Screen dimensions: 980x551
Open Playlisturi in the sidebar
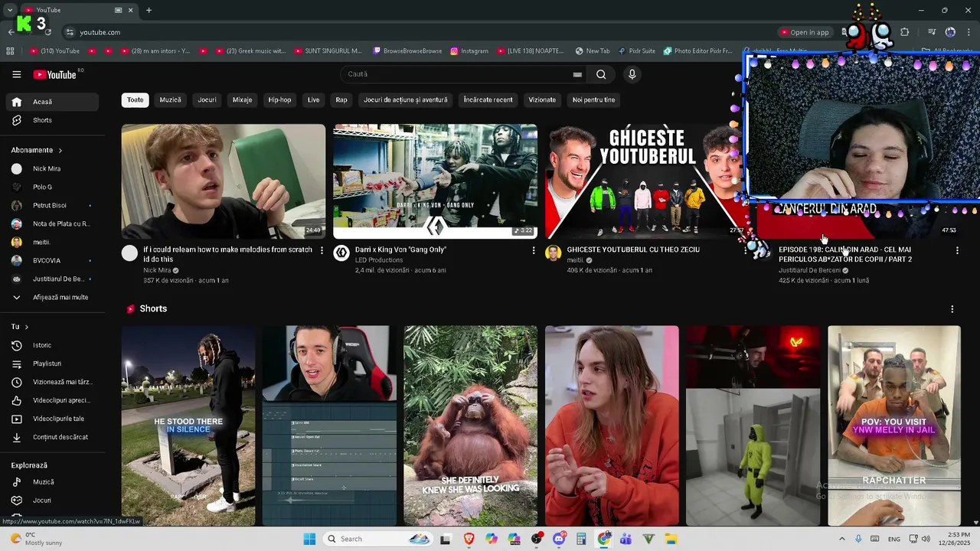52,364
